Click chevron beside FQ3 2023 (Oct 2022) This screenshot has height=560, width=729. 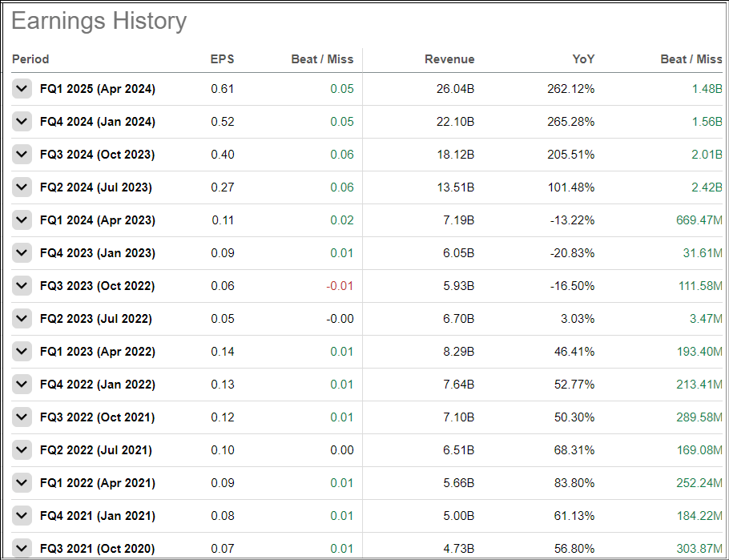coord(22,286)
